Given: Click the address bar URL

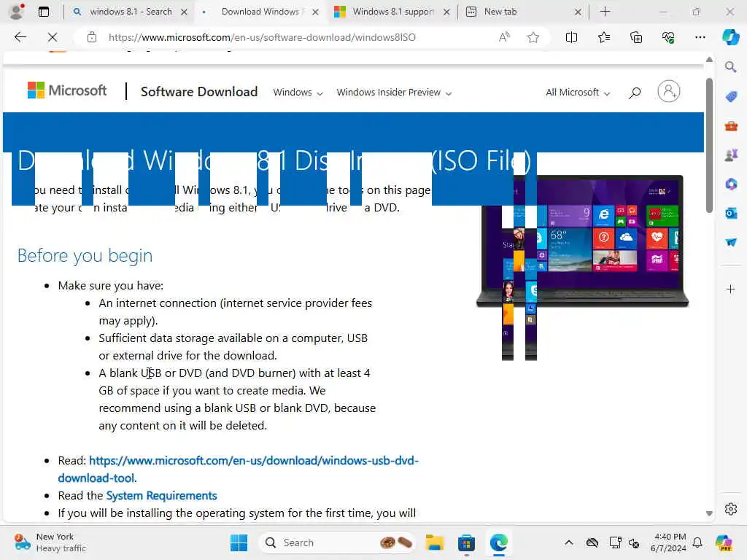Looking at the screenshot, I should (x=262, y=37).
